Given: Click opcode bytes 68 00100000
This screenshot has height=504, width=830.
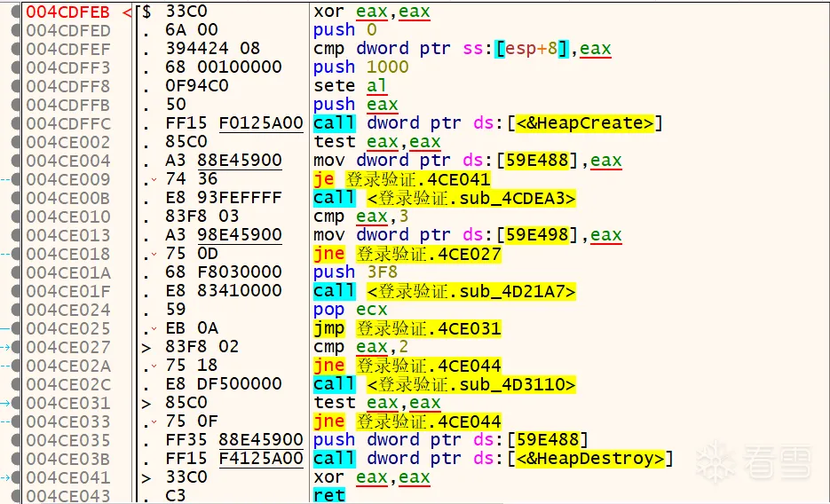Looking at the screenshot, I should tap(224, 67).
